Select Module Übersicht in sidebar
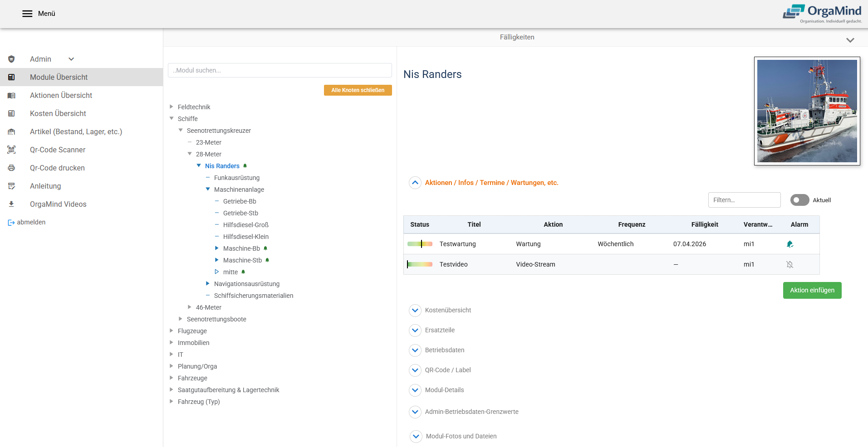This screenshot has width=868, height=447. [59, 77]
